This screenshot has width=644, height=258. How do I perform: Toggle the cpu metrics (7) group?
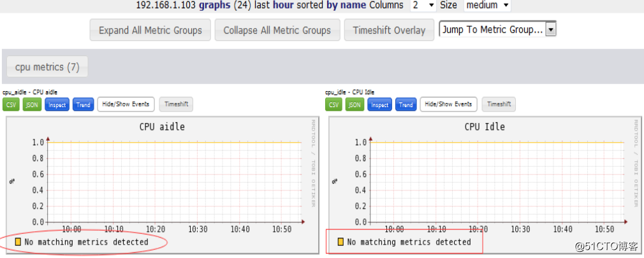click(47, 67)
